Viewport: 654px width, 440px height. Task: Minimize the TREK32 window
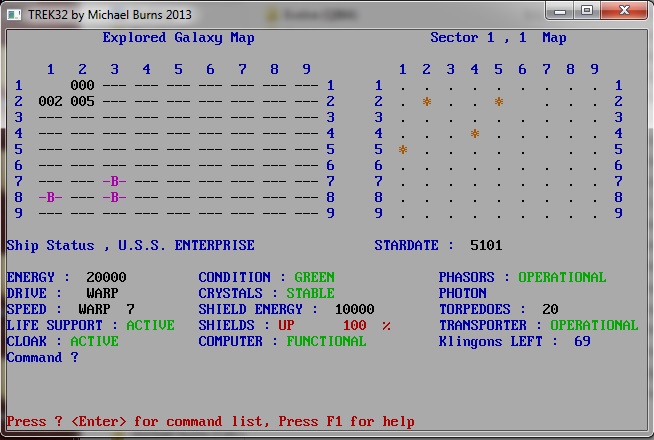coord(560,10)
